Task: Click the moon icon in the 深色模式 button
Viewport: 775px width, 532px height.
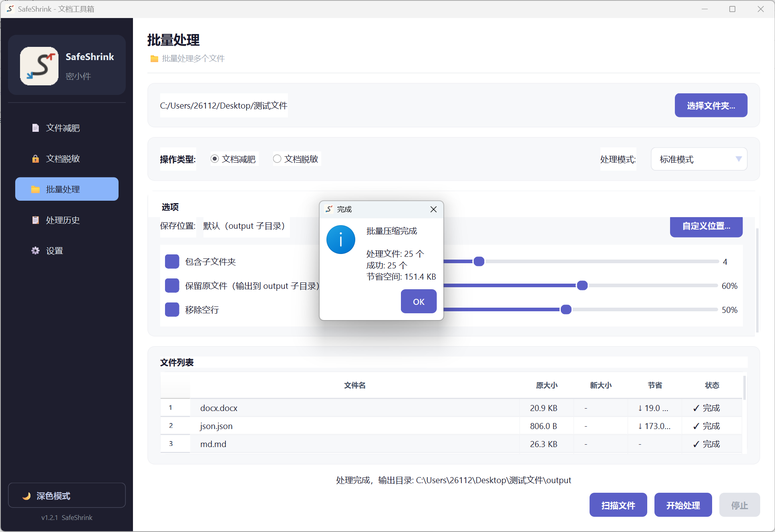Action: [27, 496]
